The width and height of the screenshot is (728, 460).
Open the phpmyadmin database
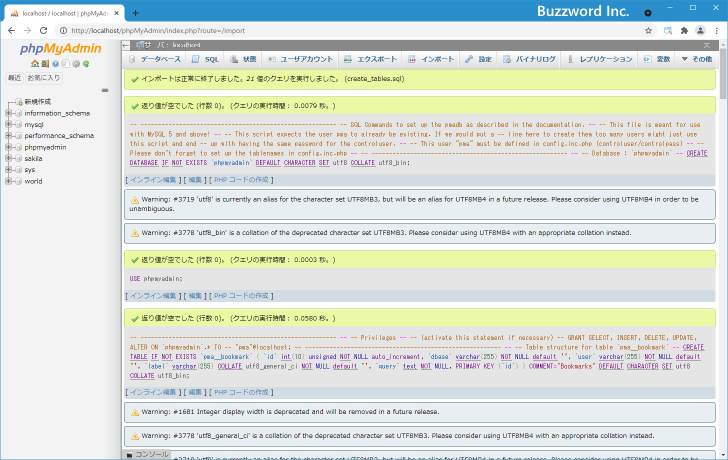pyautogui.click(x=46, y=147)
